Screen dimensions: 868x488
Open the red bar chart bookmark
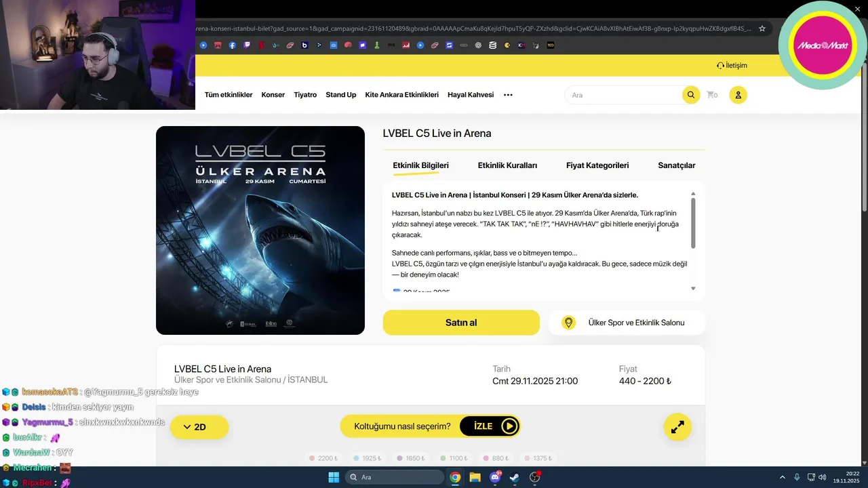pos(406,45)
